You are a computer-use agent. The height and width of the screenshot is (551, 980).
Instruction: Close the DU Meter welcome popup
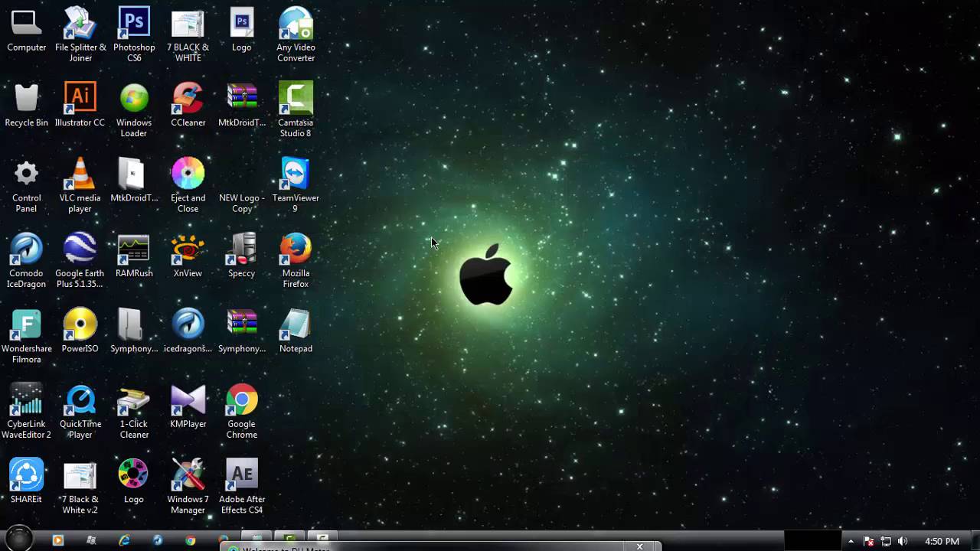(x=640, y=546)
